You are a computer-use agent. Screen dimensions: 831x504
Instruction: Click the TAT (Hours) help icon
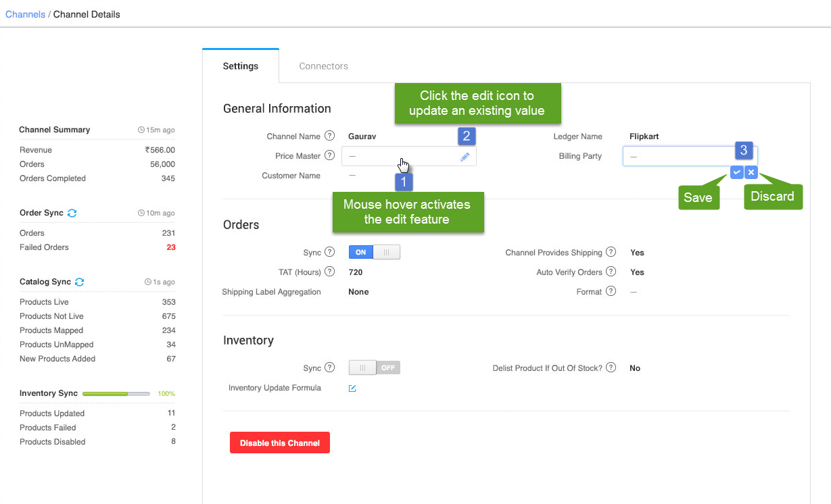coord(330,272)
